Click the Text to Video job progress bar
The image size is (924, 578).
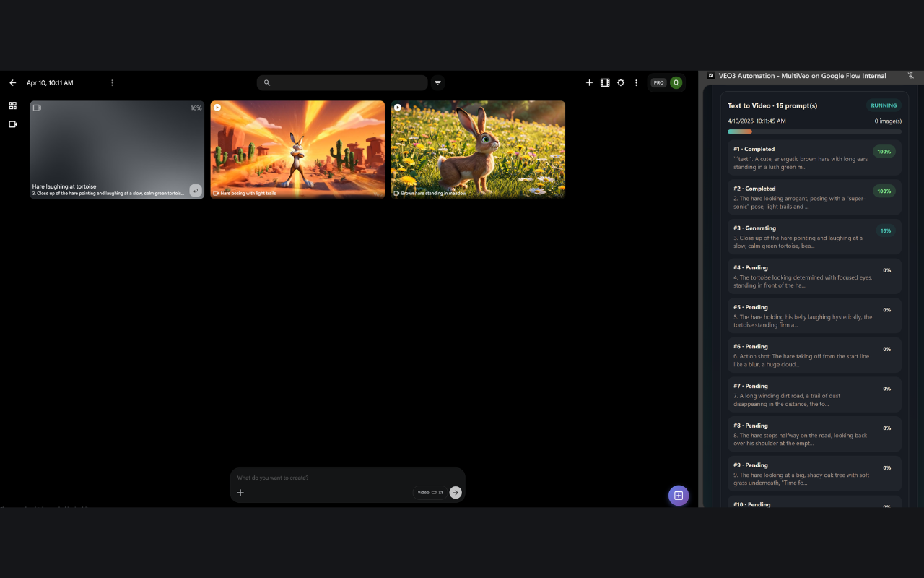(x=814, y=131)
